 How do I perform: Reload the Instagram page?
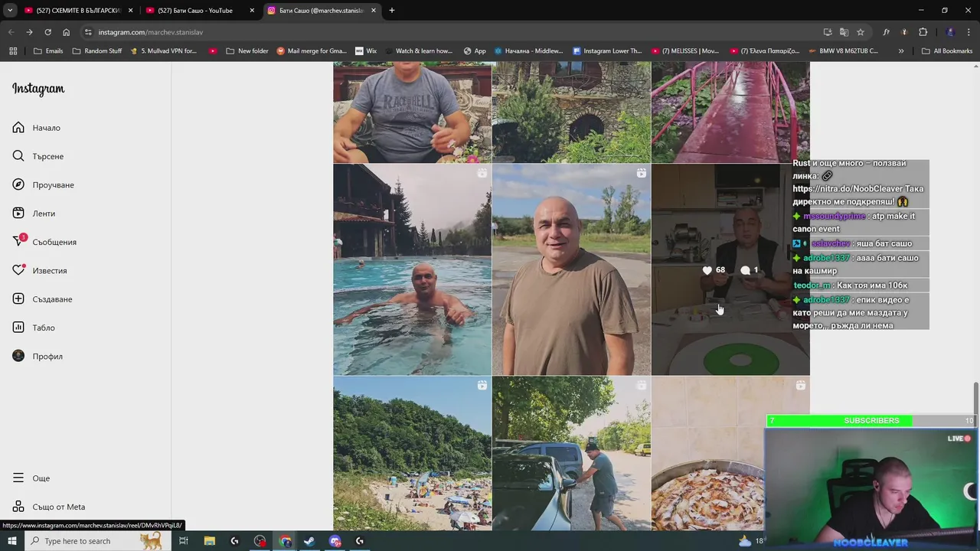(47, 32)
